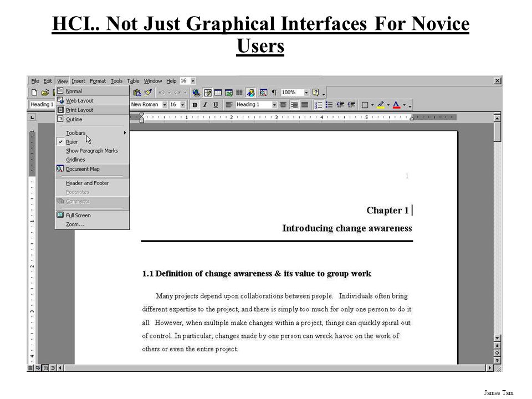The image size is (532, 399).
Task: Click the Insert Excel Worksheet icon
Action: 229,93
